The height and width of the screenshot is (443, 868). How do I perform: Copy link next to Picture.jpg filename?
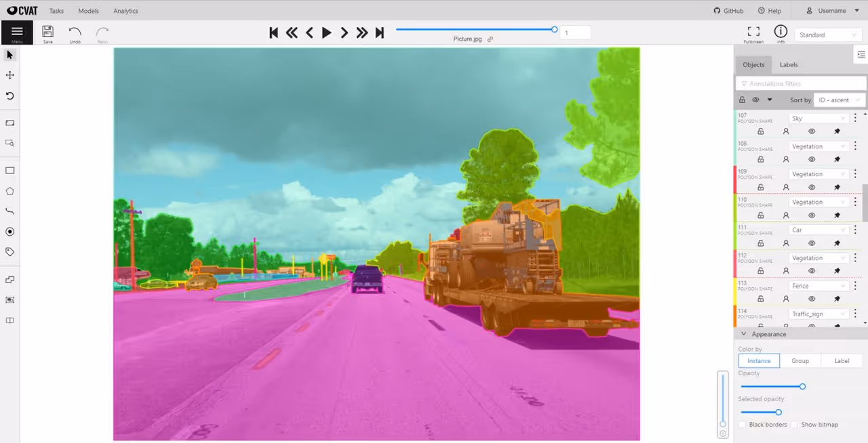point(490,39)
